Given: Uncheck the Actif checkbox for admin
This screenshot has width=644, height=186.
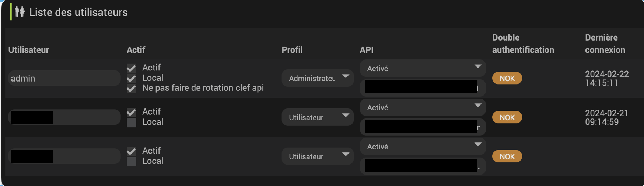Looking at the screenshot, I should click(x=132, y=68).
